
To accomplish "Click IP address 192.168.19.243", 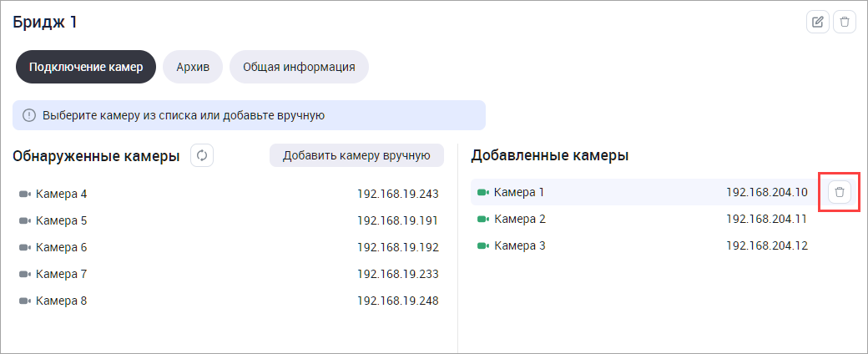I will coord(397,194).
